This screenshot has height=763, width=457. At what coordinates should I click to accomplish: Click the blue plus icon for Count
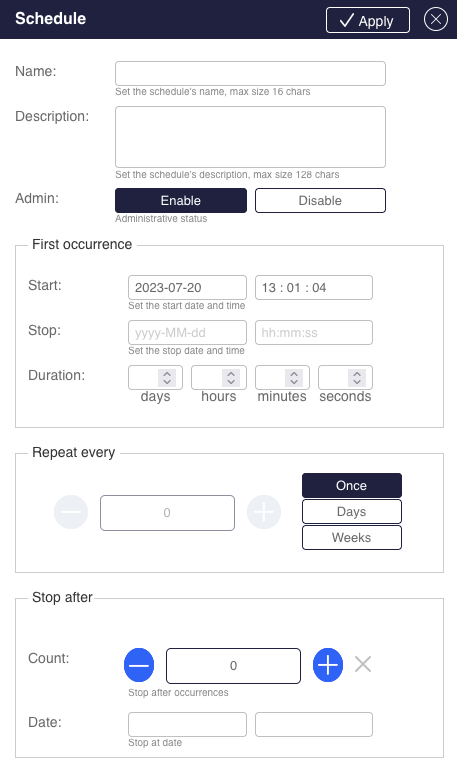328,665
